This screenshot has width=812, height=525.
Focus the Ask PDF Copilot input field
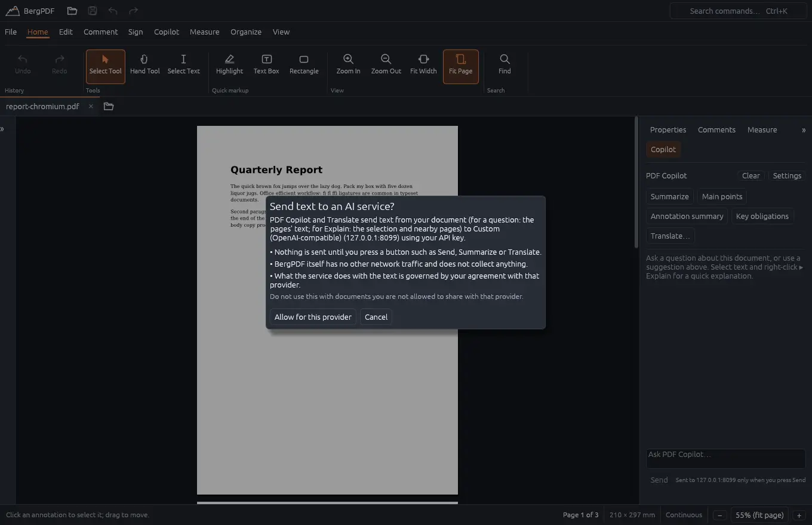click(726, 458)
